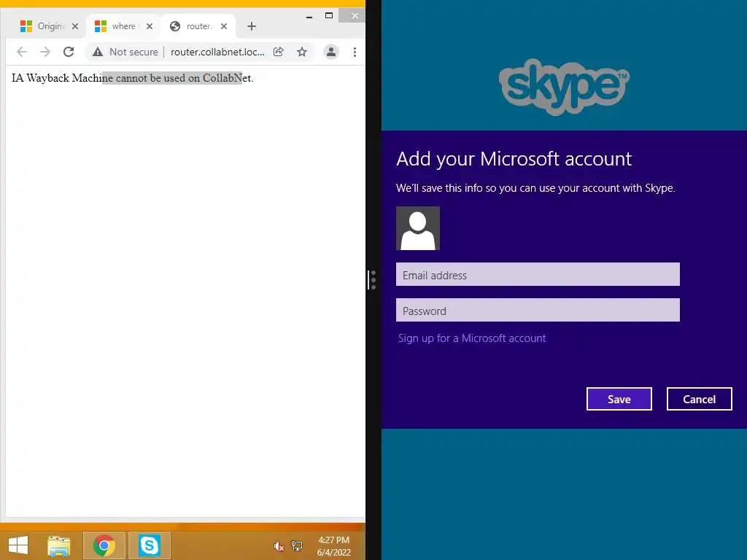
Task: Close the Origin tab
Action: (75, 26)
